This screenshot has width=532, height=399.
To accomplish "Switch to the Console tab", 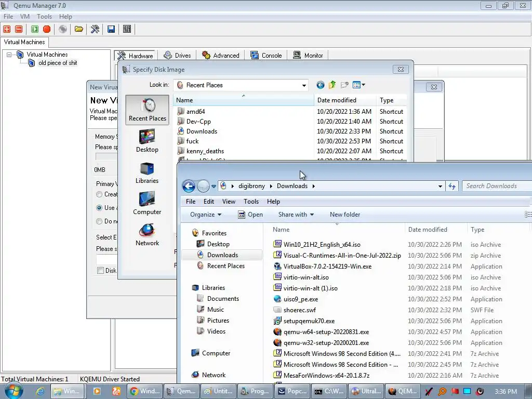I will 267,55.
